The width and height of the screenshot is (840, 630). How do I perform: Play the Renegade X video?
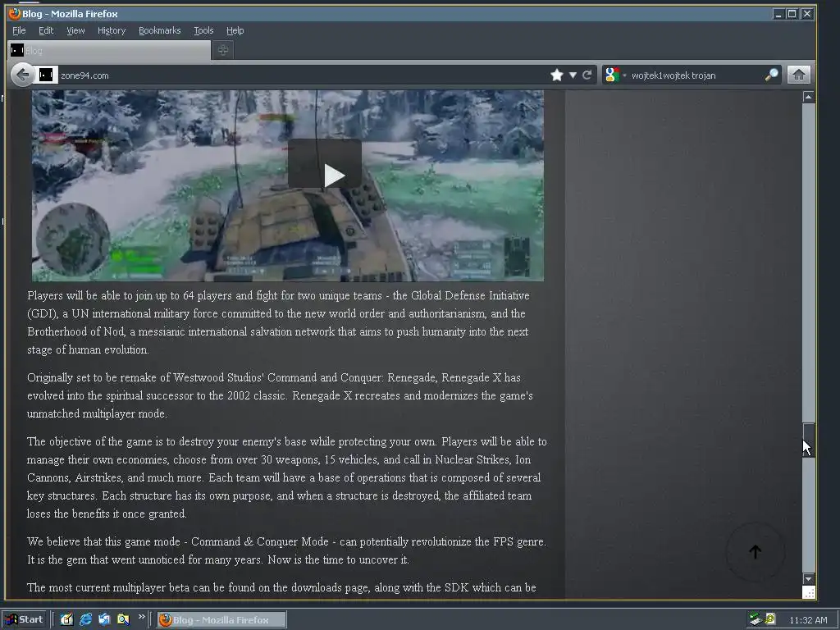[325, 164]
